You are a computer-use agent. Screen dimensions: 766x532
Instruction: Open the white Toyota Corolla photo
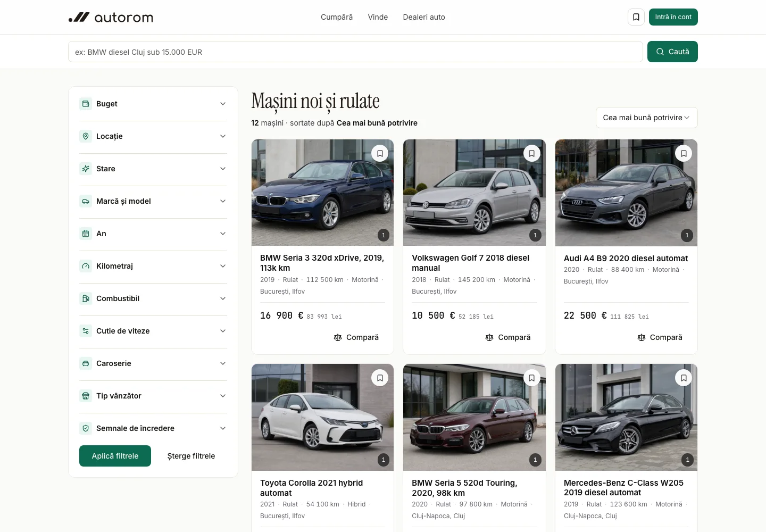coord(322,417)
